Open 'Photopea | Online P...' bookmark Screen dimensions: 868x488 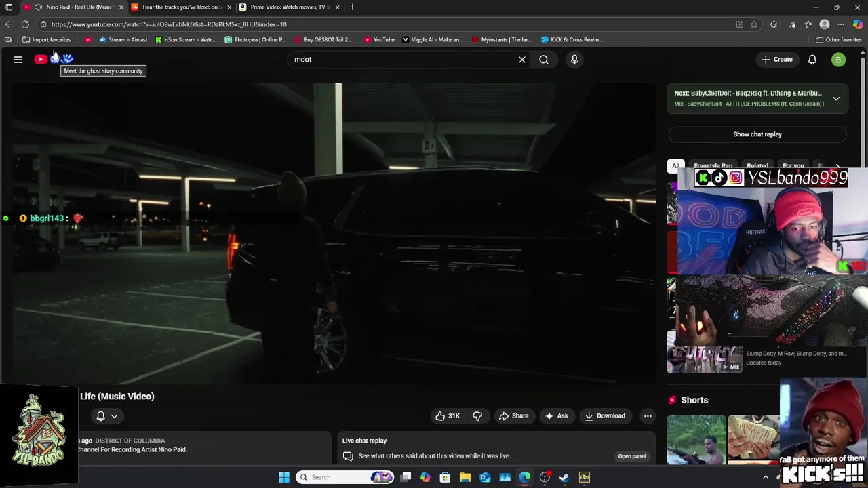[x=256, y=39]
